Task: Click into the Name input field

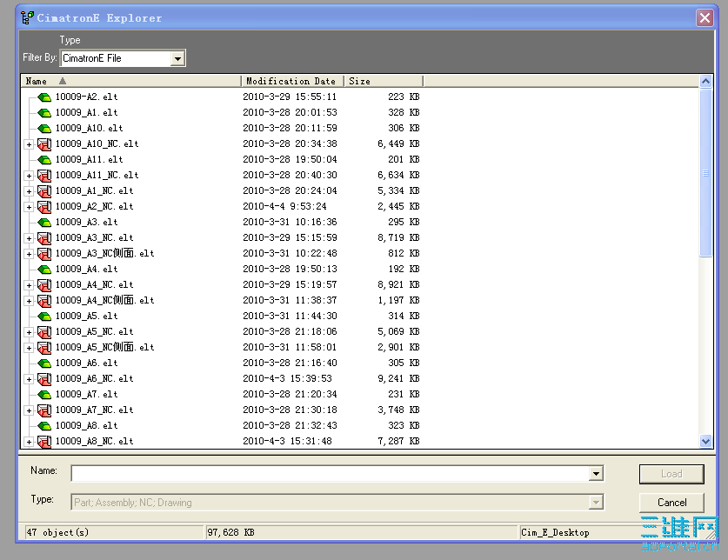Action: 331,474
